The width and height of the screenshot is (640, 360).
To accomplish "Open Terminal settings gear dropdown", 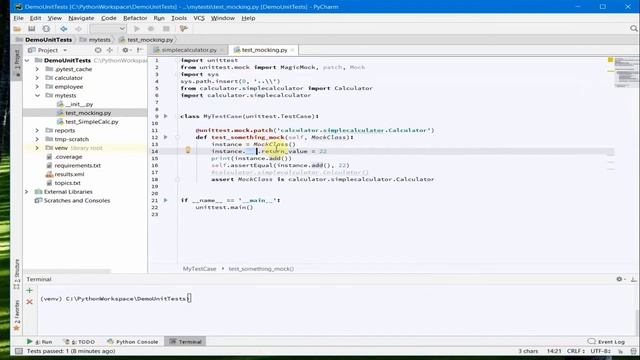I will pos(620,279).
